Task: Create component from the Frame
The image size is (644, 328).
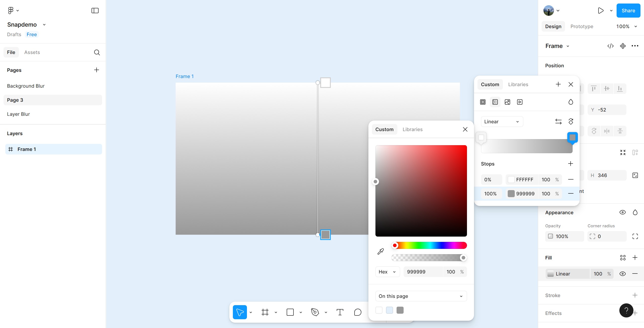Action: tap(623, 46)
